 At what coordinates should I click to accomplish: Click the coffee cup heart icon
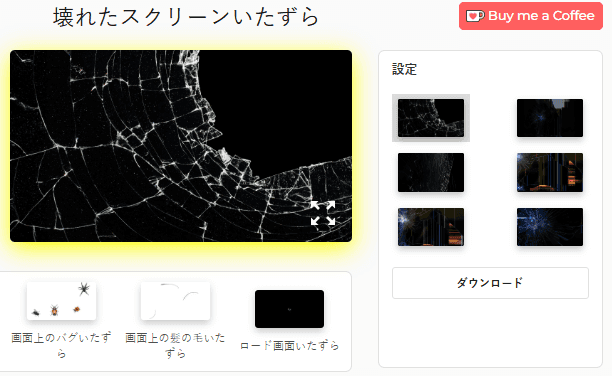point(475,16)
